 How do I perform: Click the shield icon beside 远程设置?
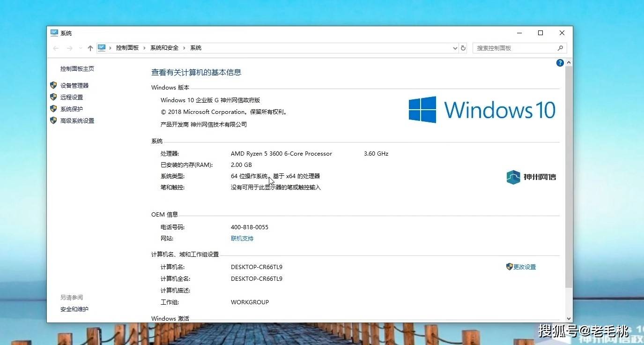click(53, 97)
